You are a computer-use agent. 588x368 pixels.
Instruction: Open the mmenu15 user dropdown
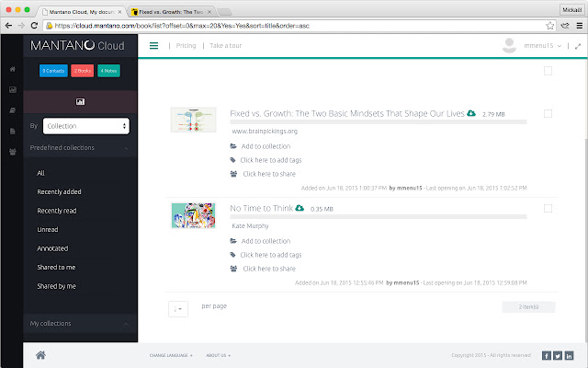543,46
